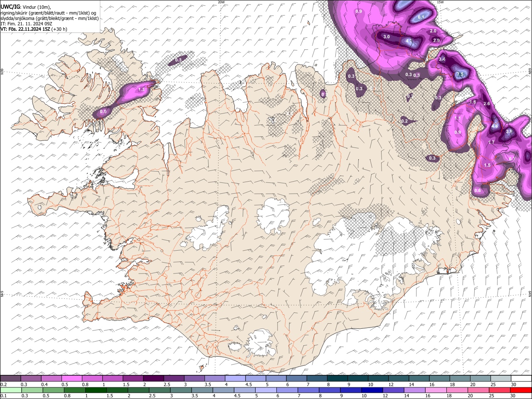
Task: Click the 20W longitude label
Action: click(x=221, y=2)
